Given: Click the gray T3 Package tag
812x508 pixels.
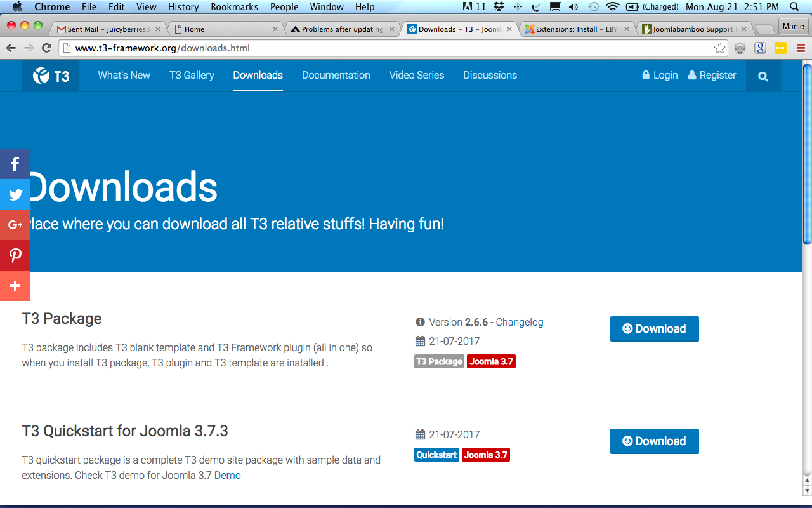Looking at the screenshot, I should click(x=439, y=362).
